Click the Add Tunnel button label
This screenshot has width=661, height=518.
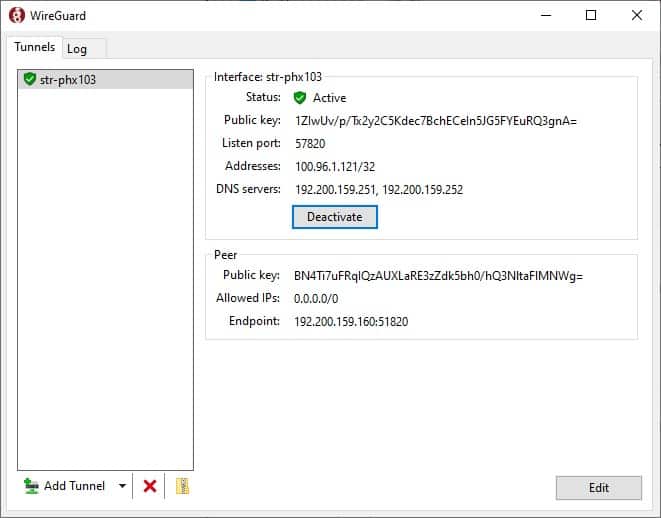click(x=74, y=486)
